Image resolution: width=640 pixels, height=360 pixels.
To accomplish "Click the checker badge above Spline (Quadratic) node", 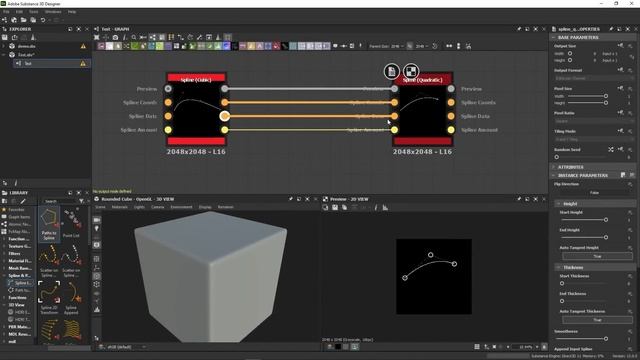I will [x=411, y=71].
